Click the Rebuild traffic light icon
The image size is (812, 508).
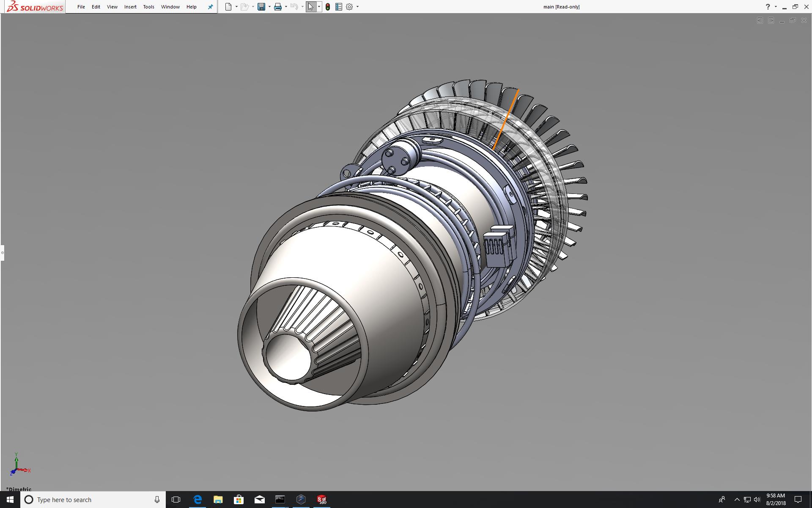pyautogui.click(x=328, y=7)
